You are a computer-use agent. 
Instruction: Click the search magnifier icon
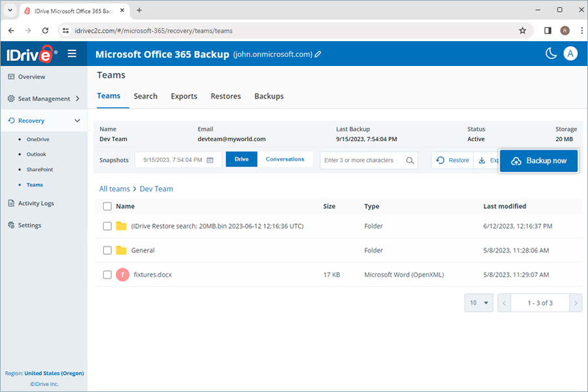(411, 159)
